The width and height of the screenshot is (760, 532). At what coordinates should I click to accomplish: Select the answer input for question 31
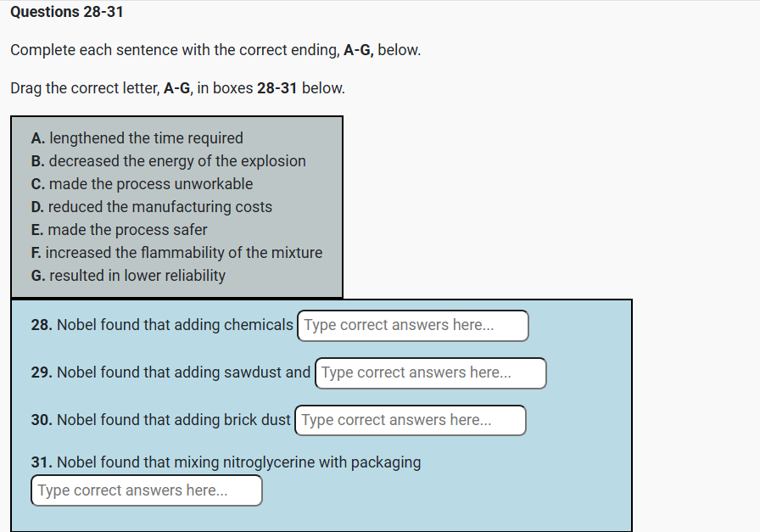[146, 490]
